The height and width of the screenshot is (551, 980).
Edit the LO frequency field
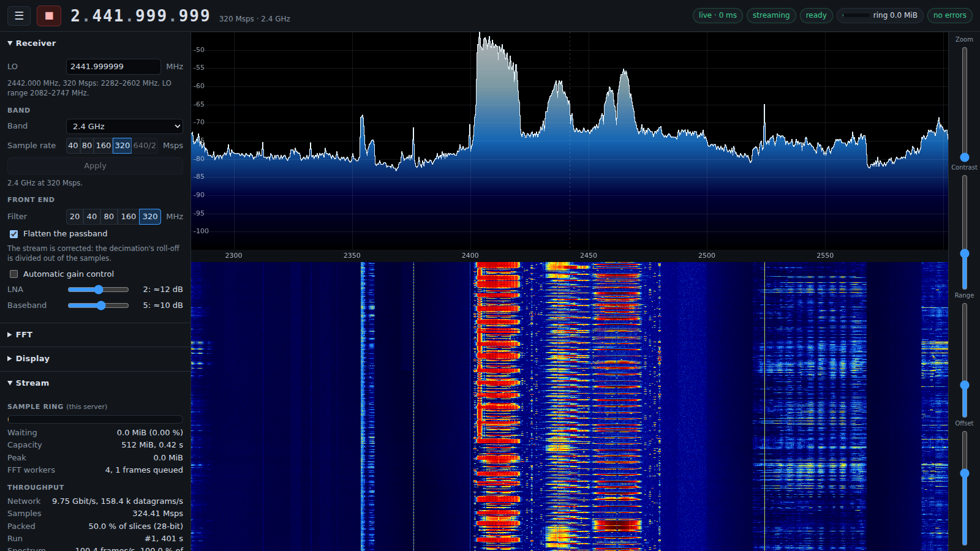113,67
